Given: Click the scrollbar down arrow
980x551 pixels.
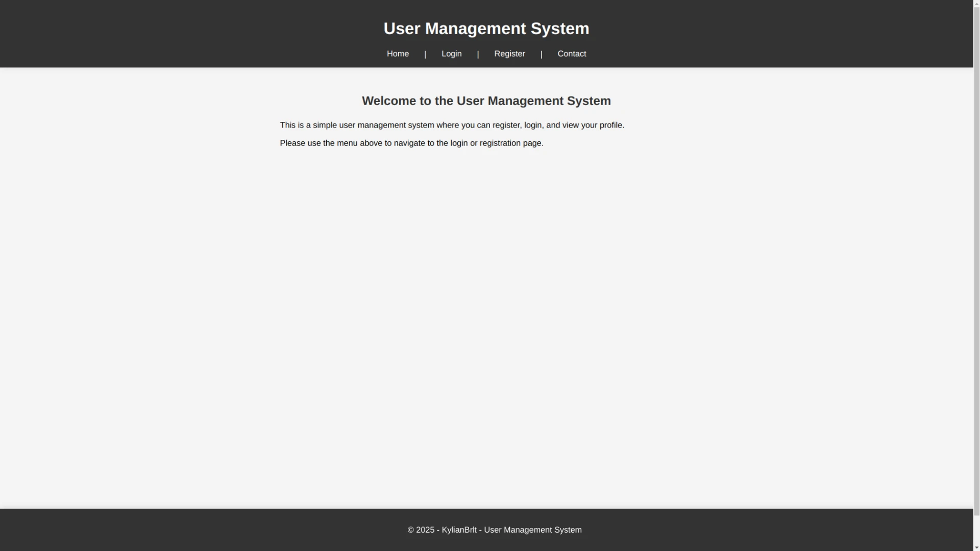Looking at the screenshot, I should pos(975,547).
